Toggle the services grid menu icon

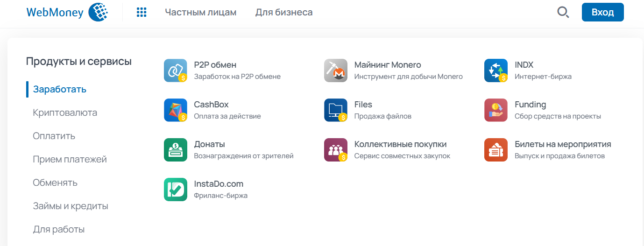click(142, 13)
